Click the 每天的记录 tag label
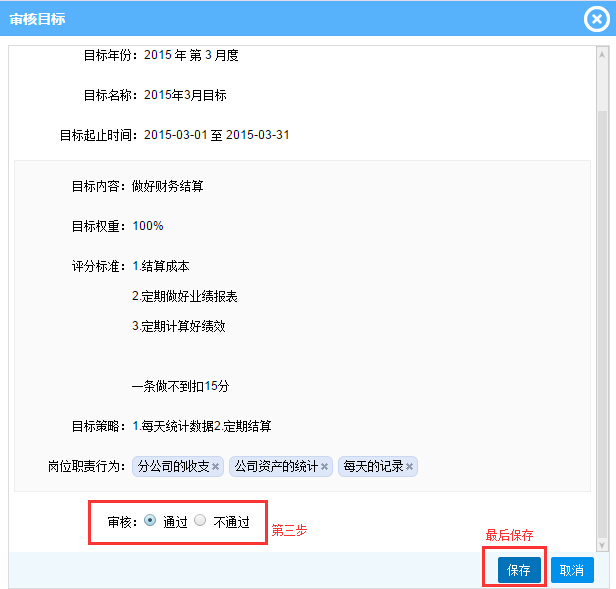This screenshot has height=589, width=616. pos(373,467)
